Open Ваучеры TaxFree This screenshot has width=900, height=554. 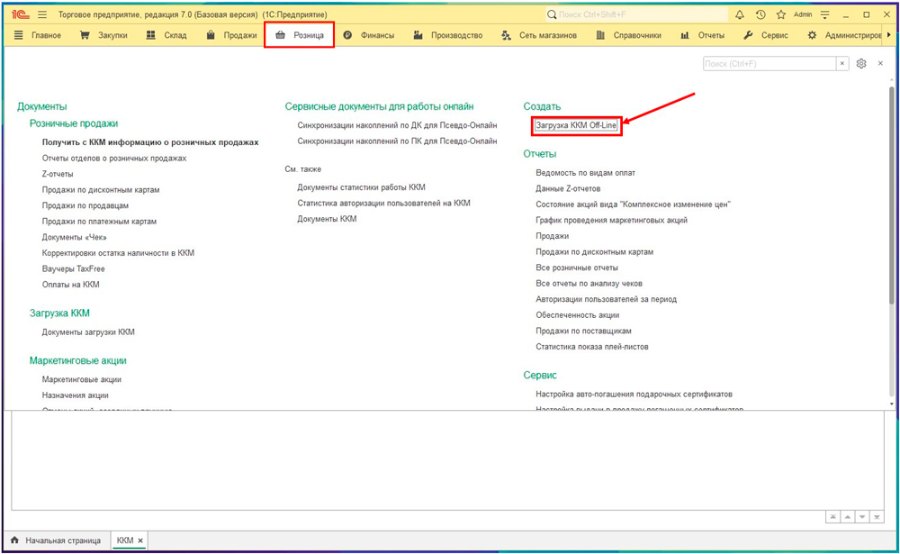[73, 269]
